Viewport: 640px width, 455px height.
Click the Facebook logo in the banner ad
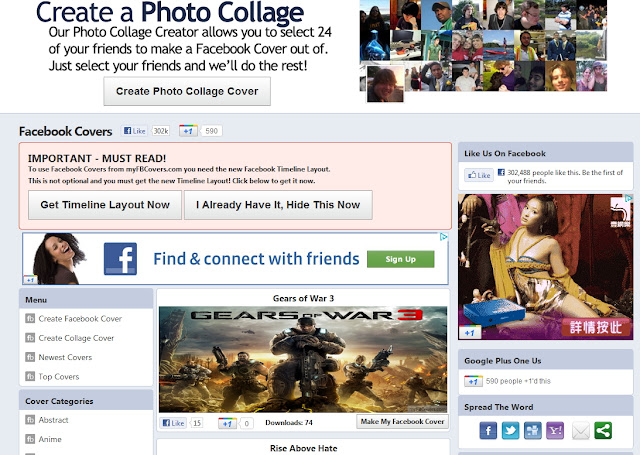pos(120,259)
